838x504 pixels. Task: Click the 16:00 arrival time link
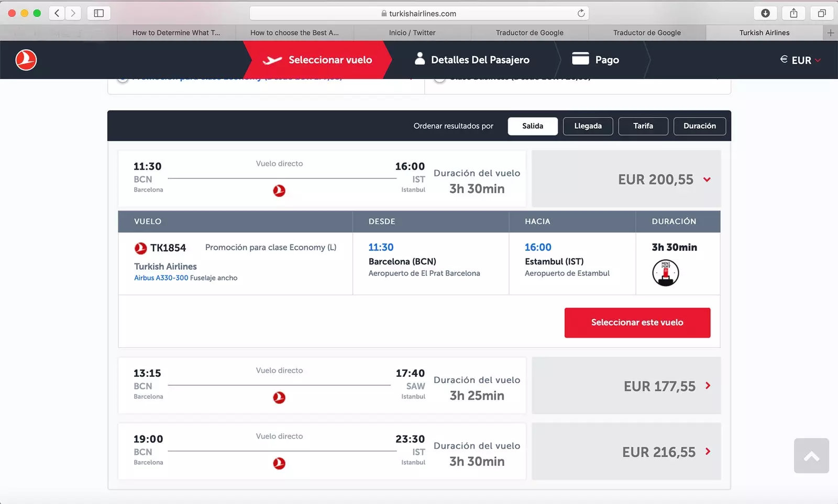(538, 247)
